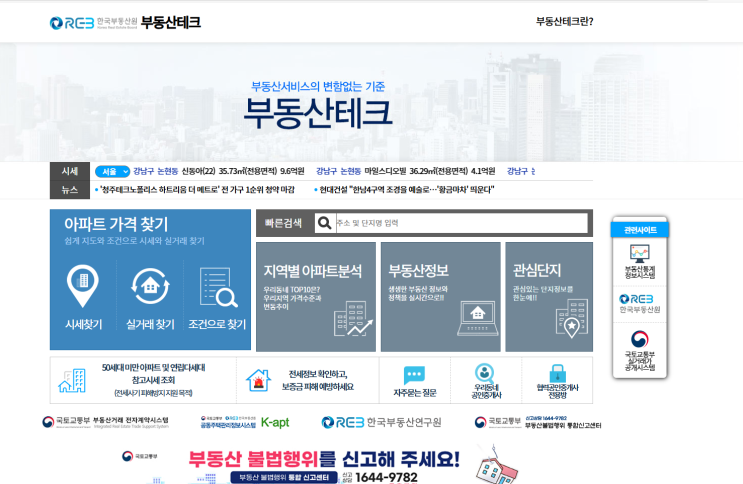Viewport: 743px width, 484px height.
Task: Click the 관련사이트 panel header
Action: (640, 230)
